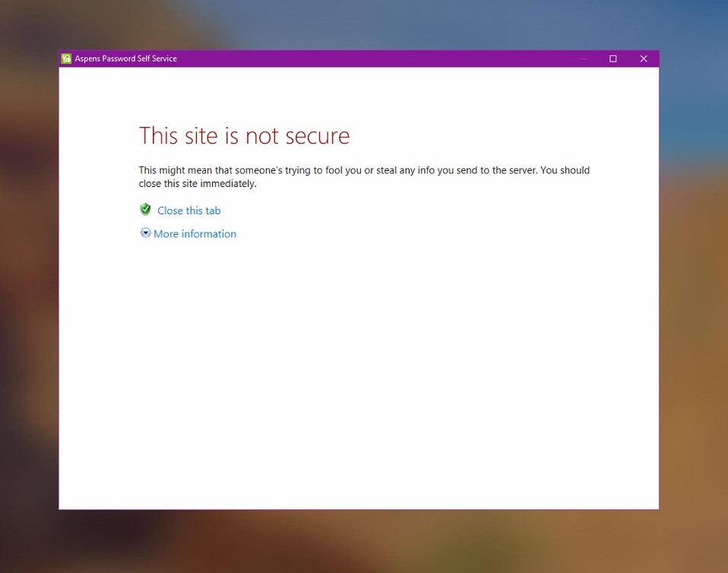Expand the More information arrow
Image resolution: width=728 pixels, height=573 pixels.
coord(145,233)
